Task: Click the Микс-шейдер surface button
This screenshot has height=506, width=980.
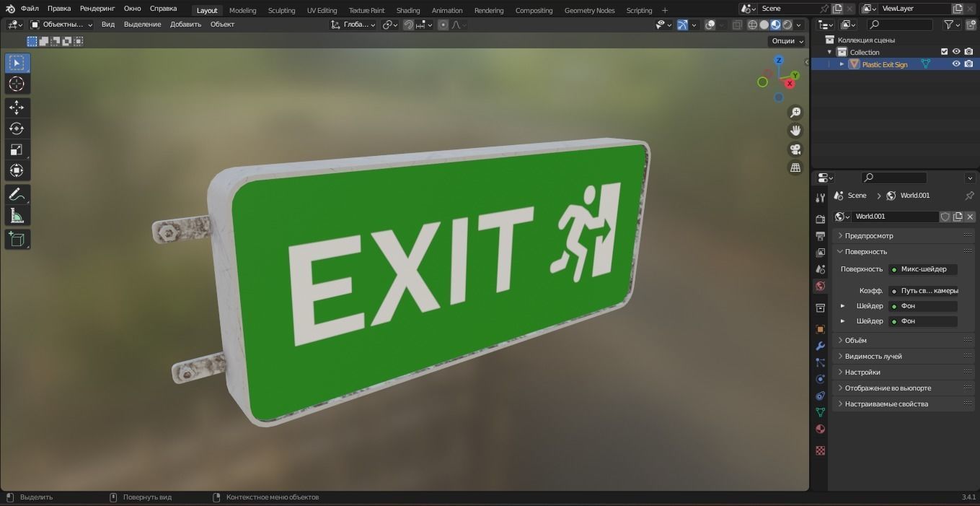Action: [923, 269]
